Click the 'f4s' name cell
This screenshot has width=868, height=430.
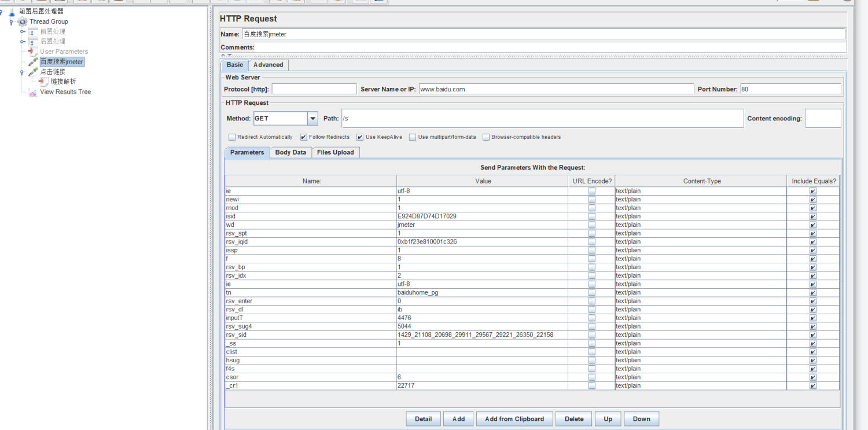pyautogui.click(x=311, y=368)
